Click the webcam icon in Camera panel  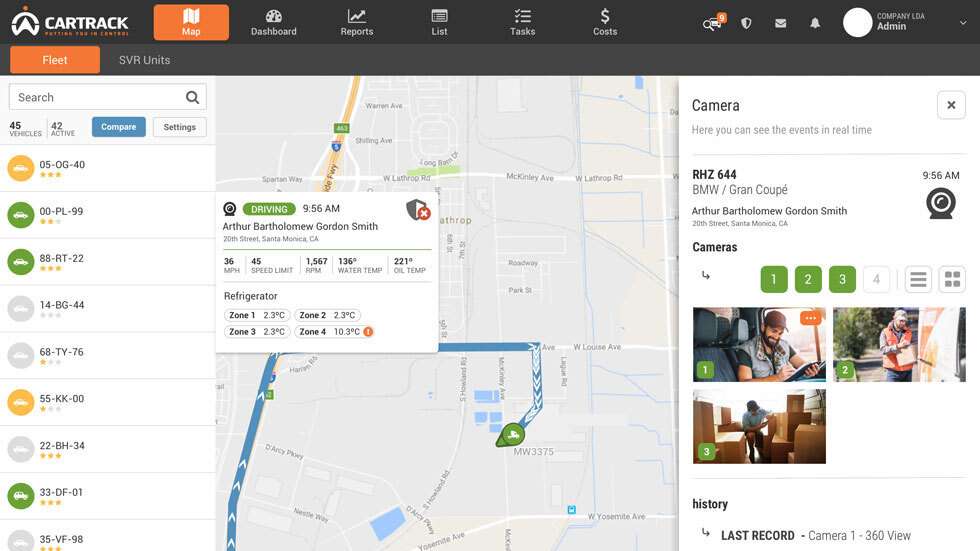[x=940, y=203]
